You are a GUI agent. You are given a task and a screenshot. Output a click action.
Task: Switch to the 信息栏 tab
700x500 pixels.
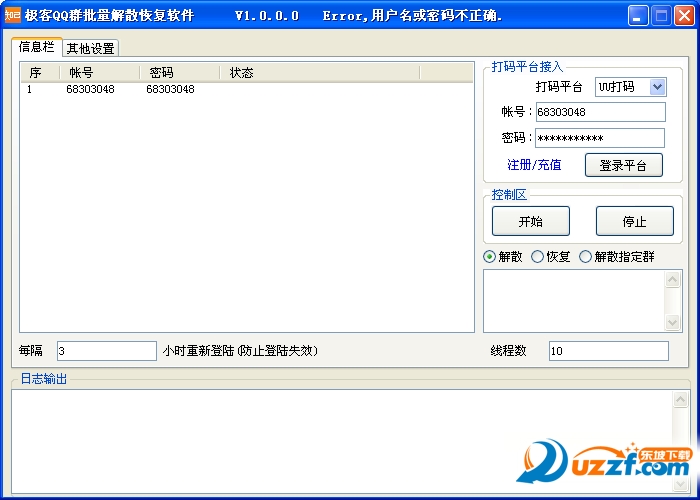pyautogui.click(x=37, y=47)
